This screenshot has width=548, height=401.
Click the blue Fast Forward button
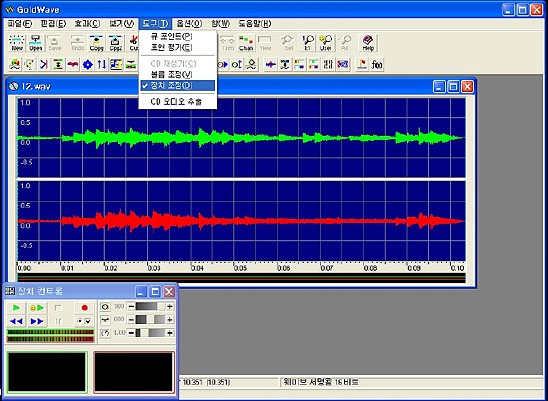(37, 321)
